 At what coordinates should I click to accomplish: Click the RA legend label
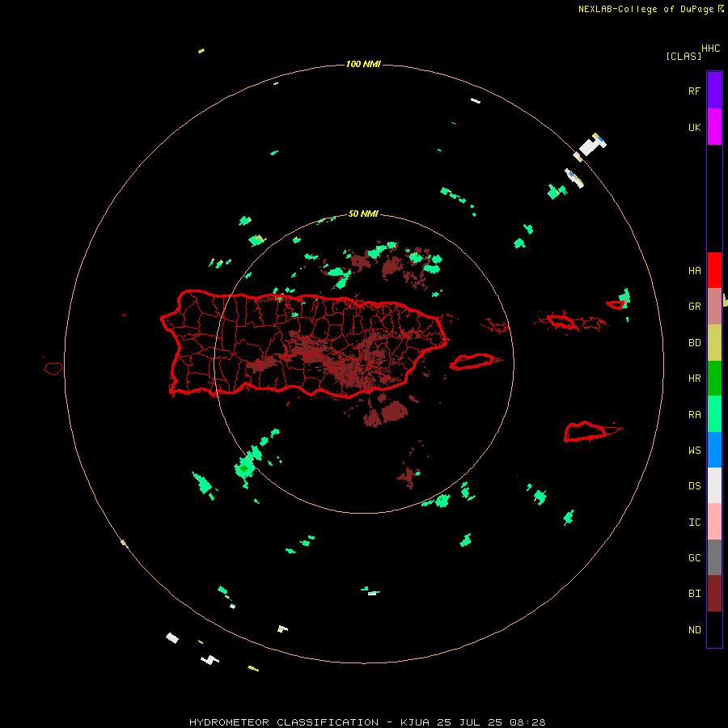pos(694,414)
